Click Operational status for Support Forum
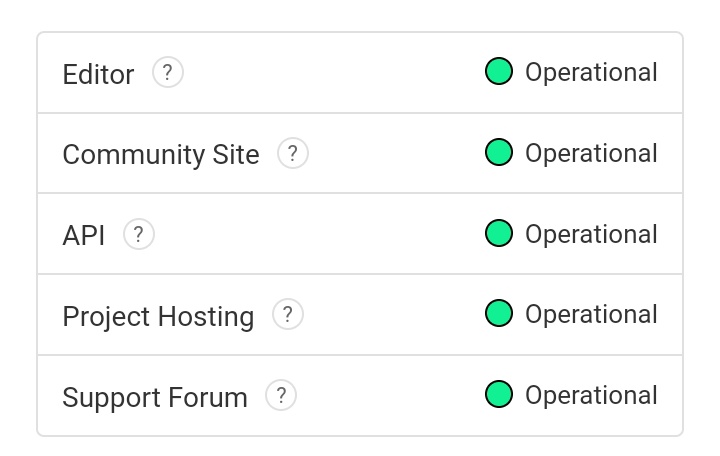 [x=591, y=395]
